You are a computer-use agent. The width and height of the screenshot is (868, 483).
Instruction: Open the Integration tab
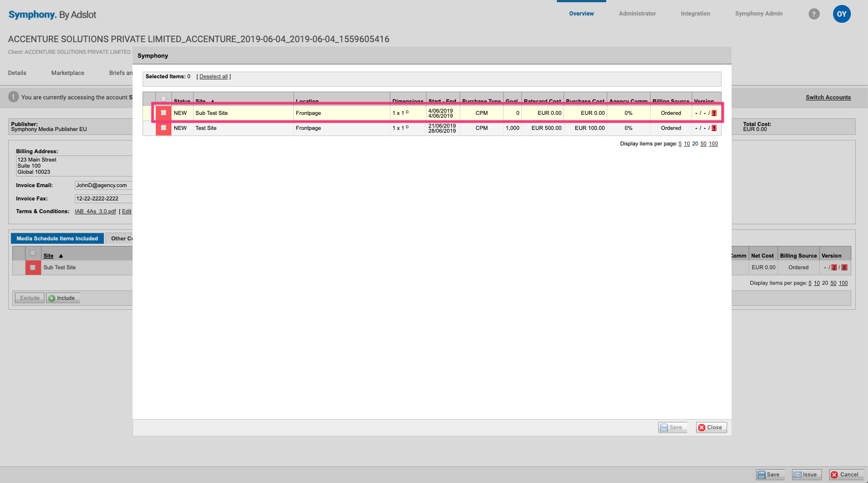coord(696,14)
